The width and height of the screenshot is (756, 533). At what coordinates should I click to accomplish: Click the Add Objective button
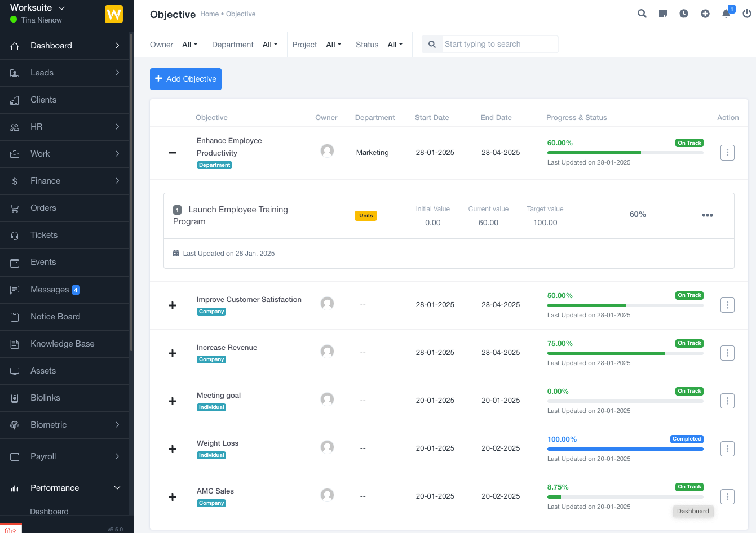pos(185,79)
